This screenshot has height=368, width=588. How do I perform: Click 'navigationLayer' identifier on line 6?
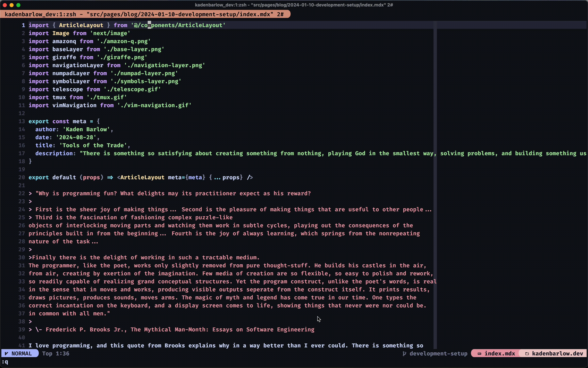click(78, 65)
